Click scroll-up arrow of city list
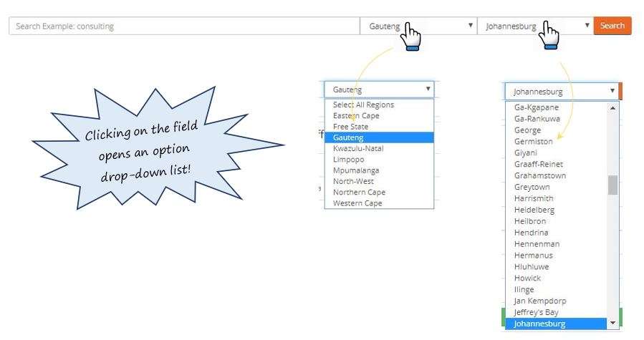The image size is (644, 340). point(612,107)
